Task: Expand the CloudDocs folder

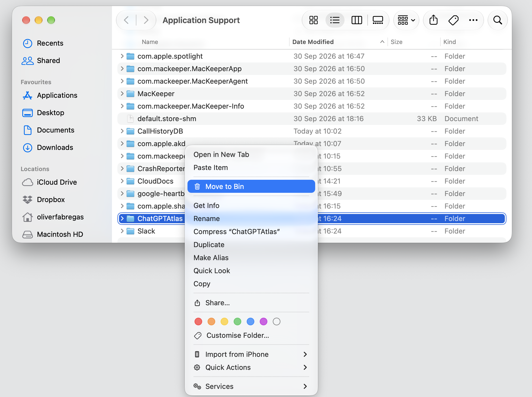Action: click(x=122, y=181)
